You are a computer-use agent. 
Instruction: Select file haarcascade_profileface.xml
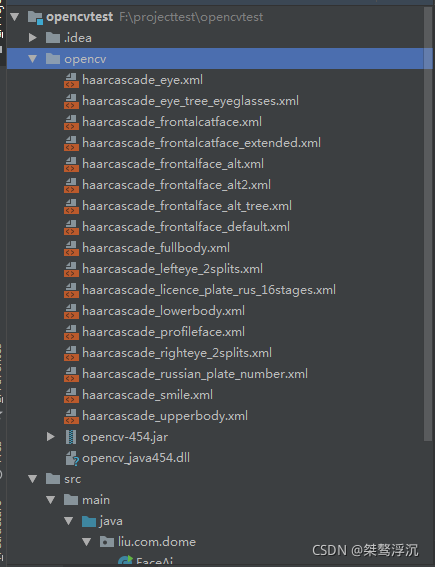(x=163, y=332)
